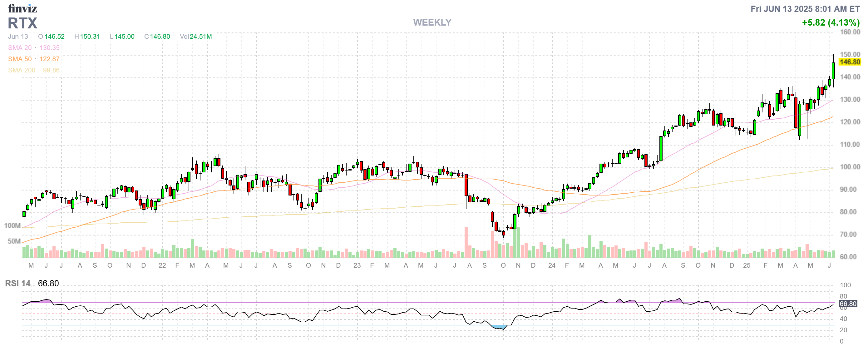Click the SMA 50 legend label
The height and width of the screenshot is (351, 868).
(x=20, y=59)
